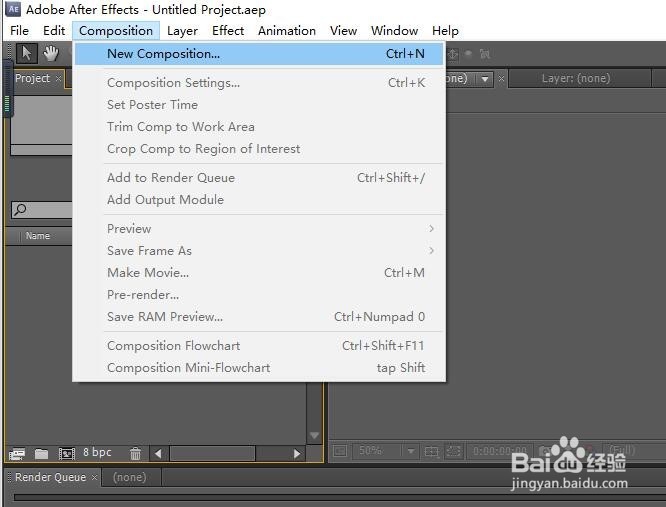Click the new composition icon in Project panel
The height and width of the screenshot is (507, 666).
tap(67, 454)
